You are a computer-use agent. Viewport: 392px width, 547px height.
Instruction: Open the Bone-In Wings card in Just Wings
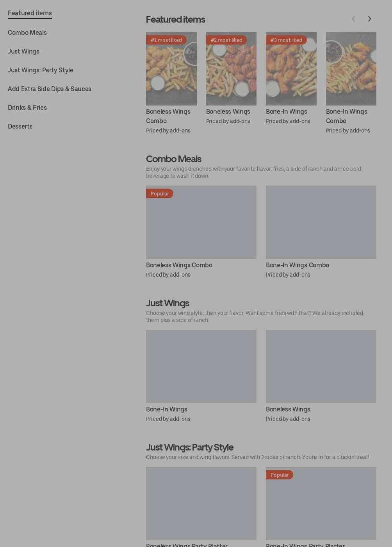pos(201,366)
